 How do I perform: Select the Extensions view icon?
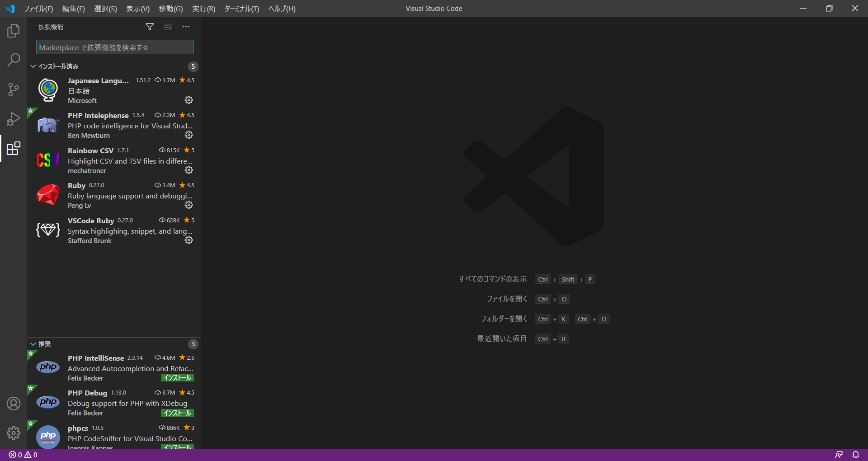14,148
